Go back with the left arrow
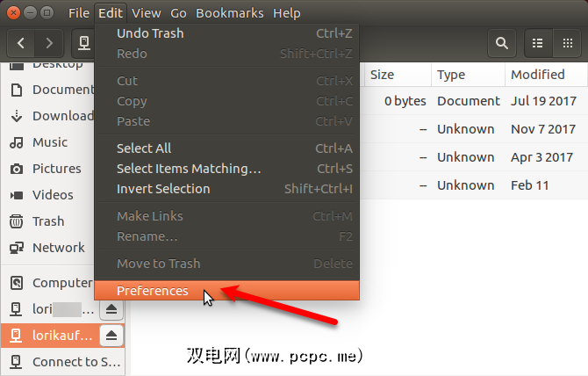The image size is (588, 376). click(22, 42)
